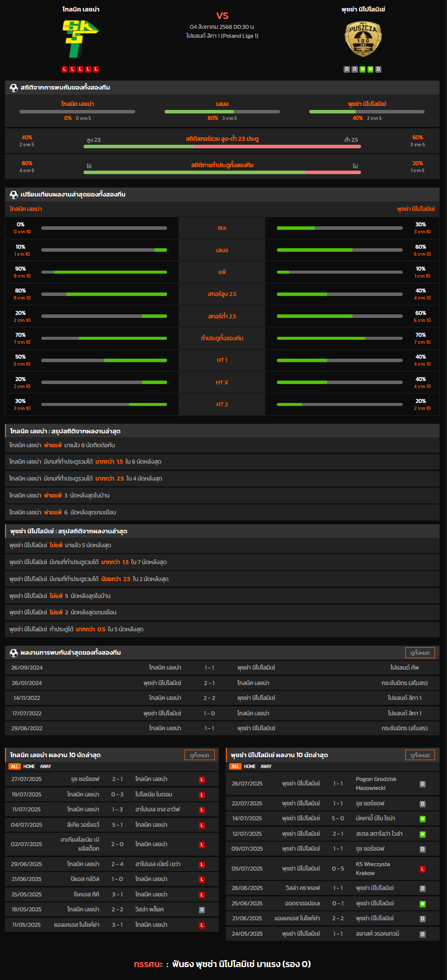Screen dimensions: 447x980
Task: Select the ALL tab in left team's last 10 results
Action: pyautogui.click(x=14, y=767)
